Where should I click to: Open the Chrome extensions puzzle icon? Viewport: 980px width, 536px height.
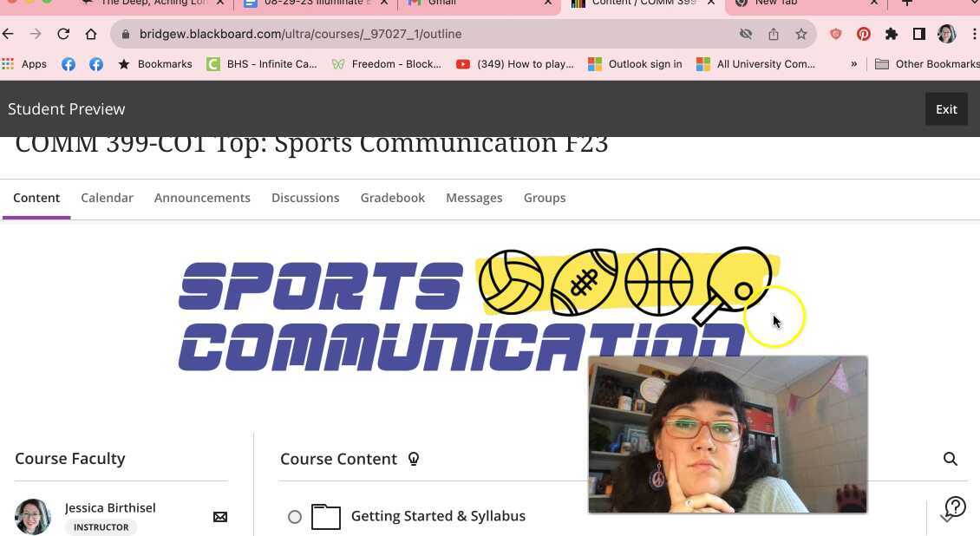[x=891, y=34]
